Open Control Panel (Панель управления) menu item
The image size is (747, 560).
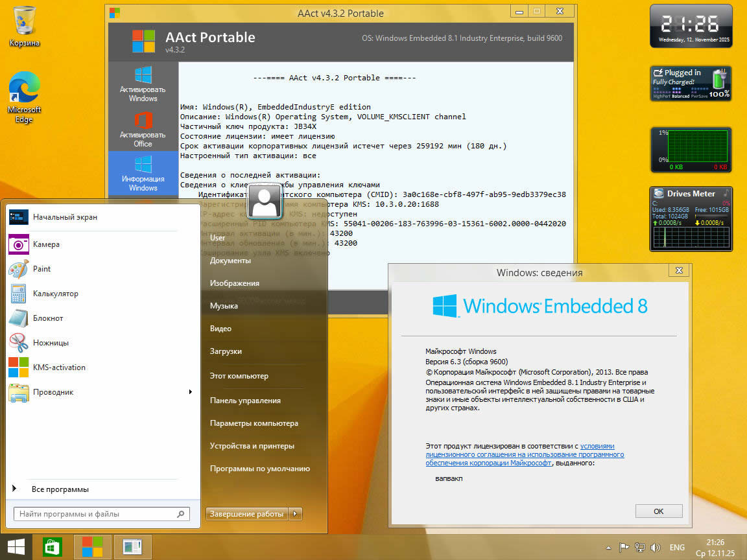245,401
